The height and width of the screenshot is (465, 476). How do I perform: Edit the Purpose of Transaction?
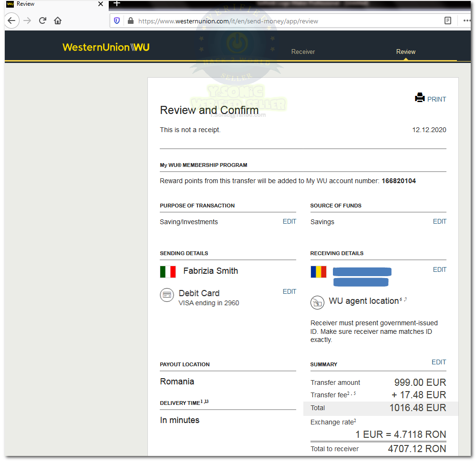point(290,222)
